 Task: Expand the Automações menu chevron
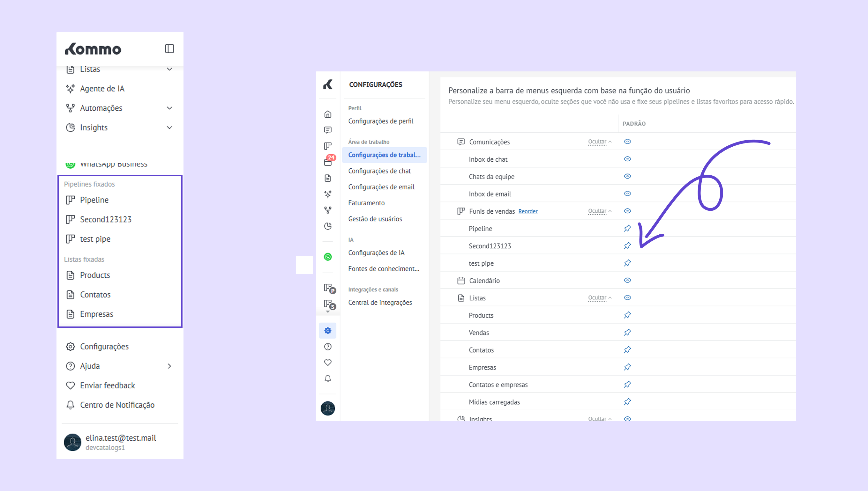[170, 108]
